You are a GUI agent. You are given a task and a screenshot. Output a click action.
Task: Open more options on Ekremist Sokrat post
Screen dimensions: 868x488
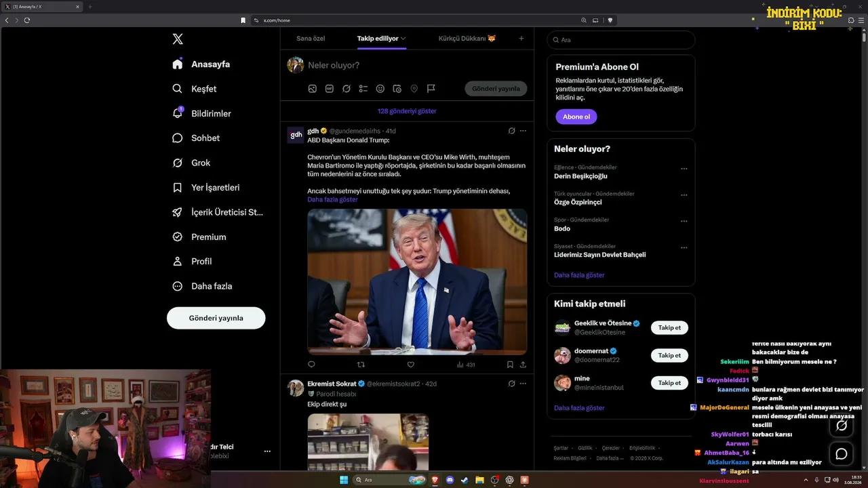[523, 384]
